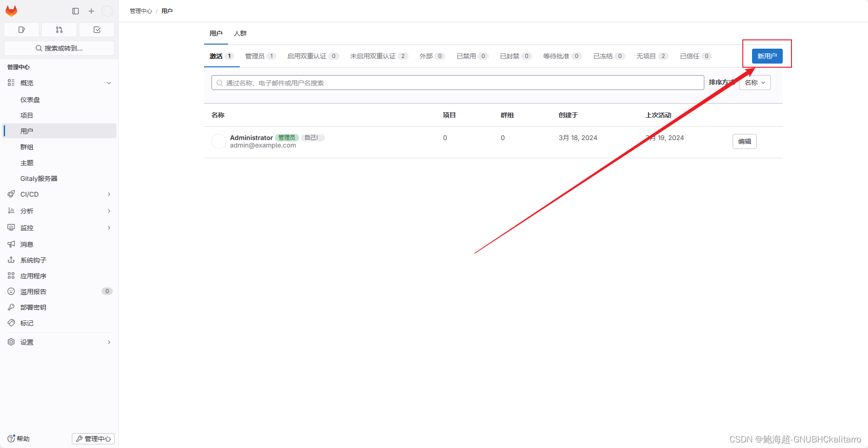868x448 pixels.
Task: Expand the 分析 section chevron
Action: point(109,211)
